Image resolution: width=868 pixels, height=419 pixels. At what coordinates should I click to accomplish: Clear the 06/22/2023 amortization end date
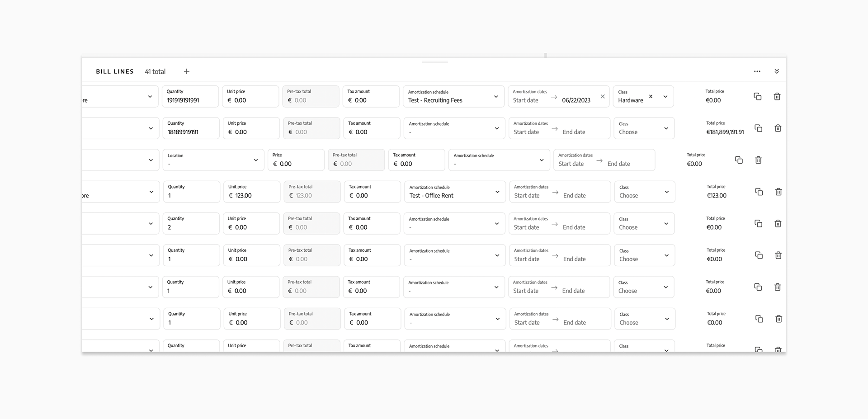(x=603, y=96)
